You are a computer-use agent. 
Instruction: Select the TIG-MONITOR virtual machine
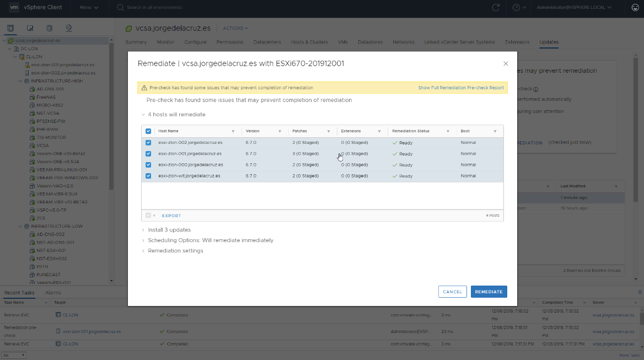51,137
